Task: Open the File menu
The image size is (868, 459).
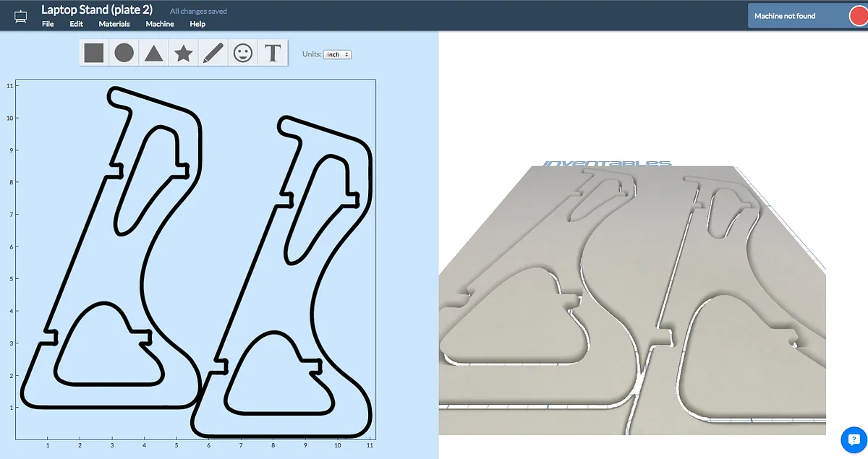Action: tap(48, 24)
